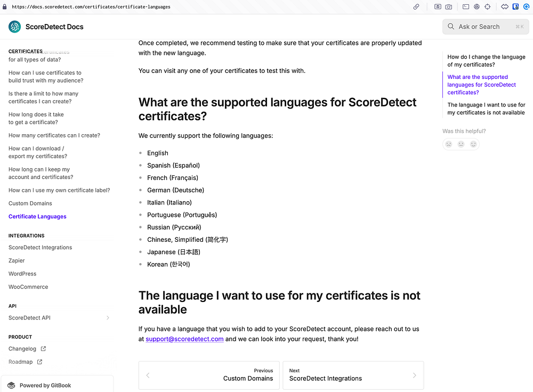Image resolution: width=533 pixels, height=392 pixels.
Task: Go to Previous page Custom Domains
Action: coord(209,375)
